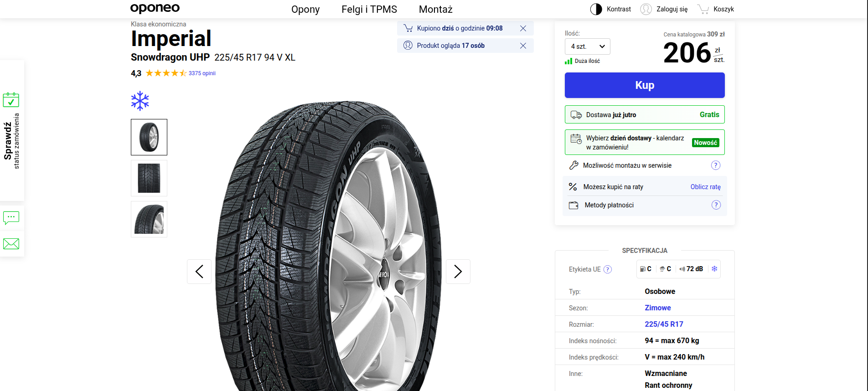Click the 'Oblicz ratę' link
This screenshot has width=868, height=391.
[x=706, y=187]
